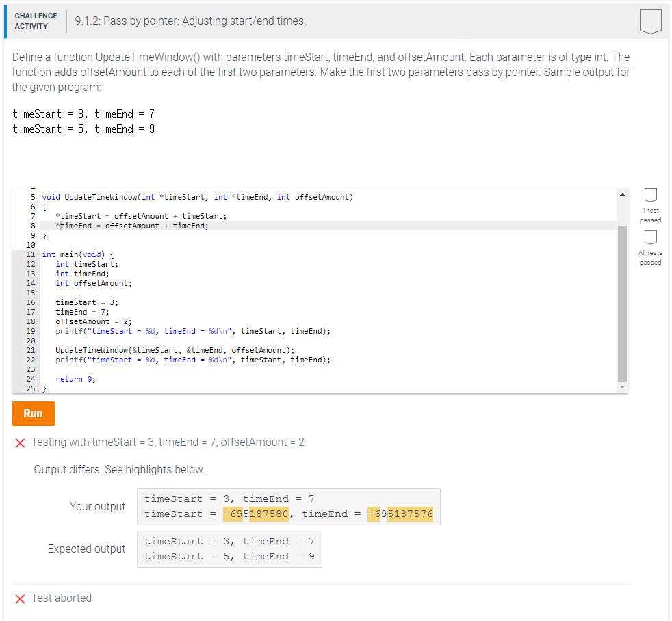Click the red X beside "Testing with timeStart = 3"
This screenshot has width=672, height=621.
[x=18, y=442]
